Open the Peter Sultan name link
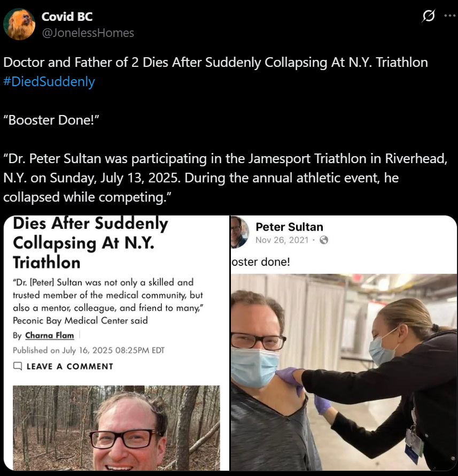This screenshot has height=476, width=458. (289, 227)
